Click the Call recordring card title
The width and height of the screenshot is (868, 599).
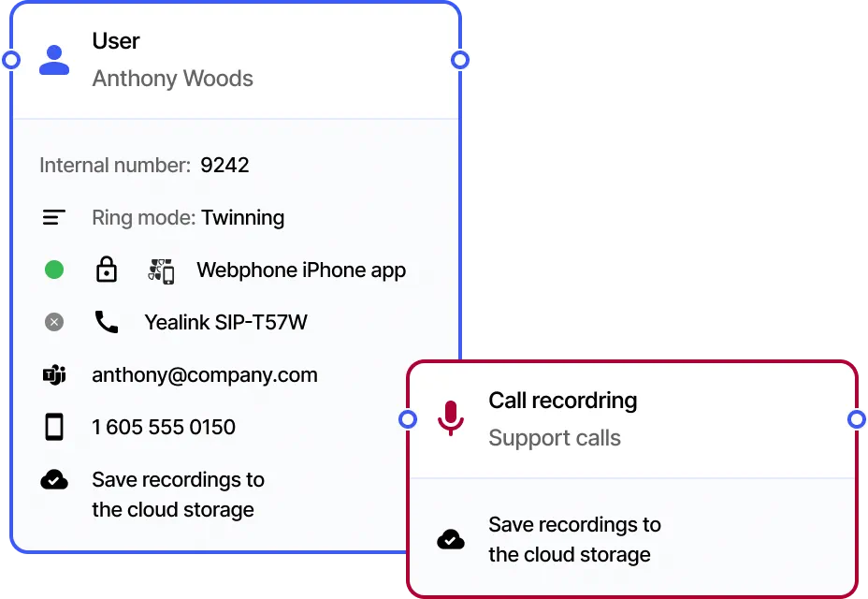[x=563, y=401]
